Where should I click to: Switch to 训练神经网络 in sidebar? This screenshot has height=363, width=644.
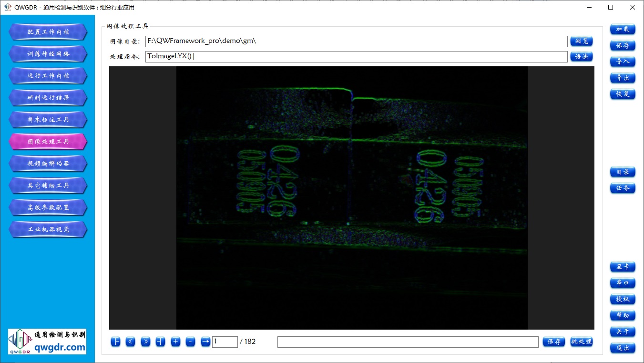tap(48, 54)
